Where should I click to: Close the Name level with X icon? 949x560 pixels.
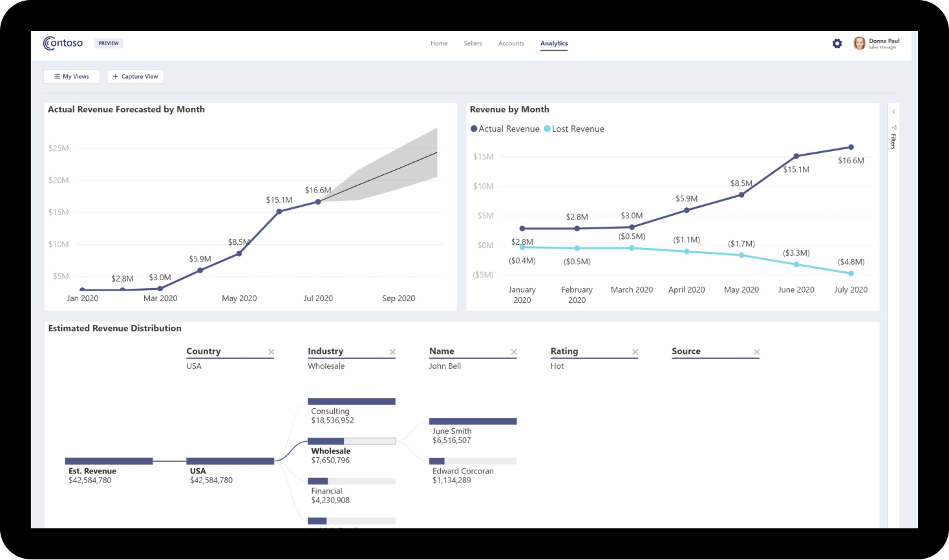tap(514, 352)
